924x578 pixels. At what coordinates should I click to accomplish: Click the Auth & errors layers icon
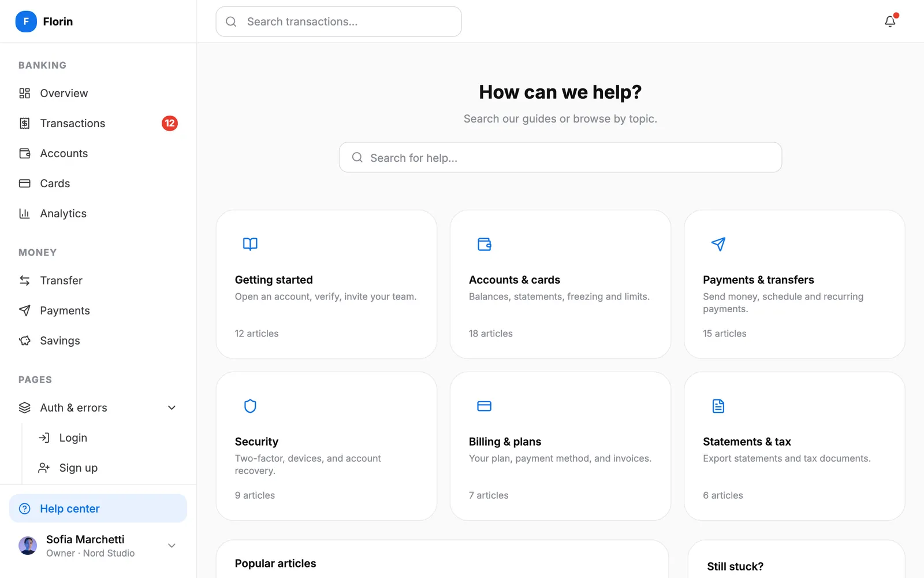coord(25,407)
